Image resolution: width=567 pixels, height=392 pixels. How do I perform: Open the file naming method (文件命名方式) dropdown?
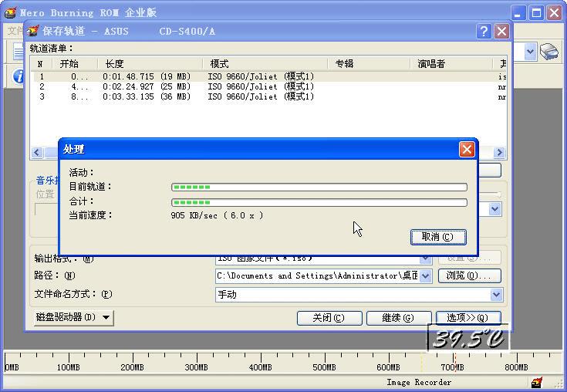[x=496, y=295]
